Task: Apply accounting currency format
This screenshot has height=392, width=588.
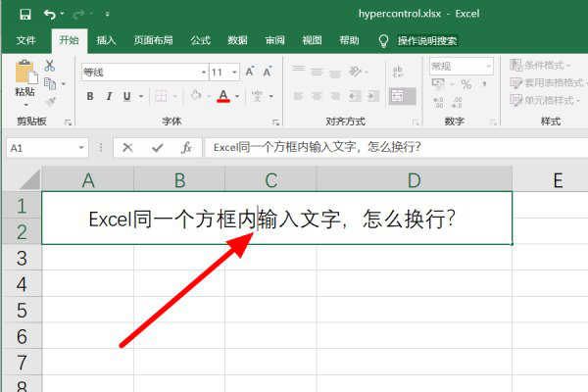Action: [438, 83]
